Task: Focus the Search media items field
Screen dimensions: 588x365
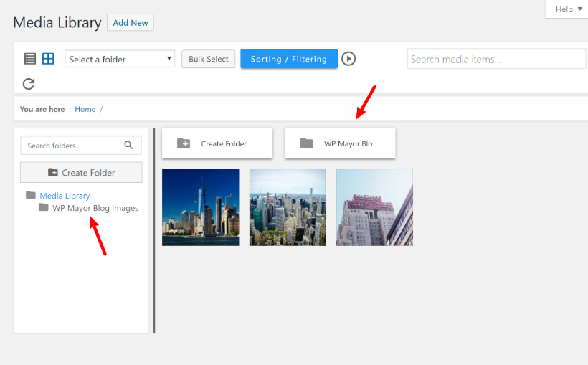Action: 496,59
